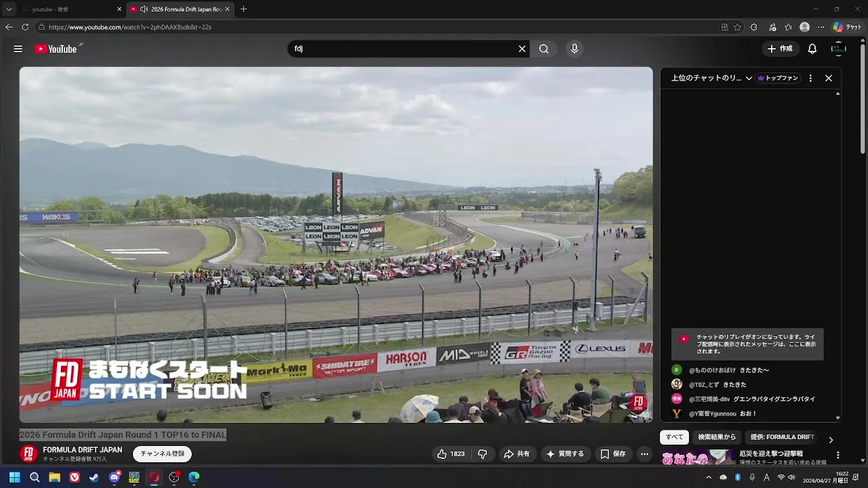
Task: Open the favorites list icon
Action: tap(788, 27)
